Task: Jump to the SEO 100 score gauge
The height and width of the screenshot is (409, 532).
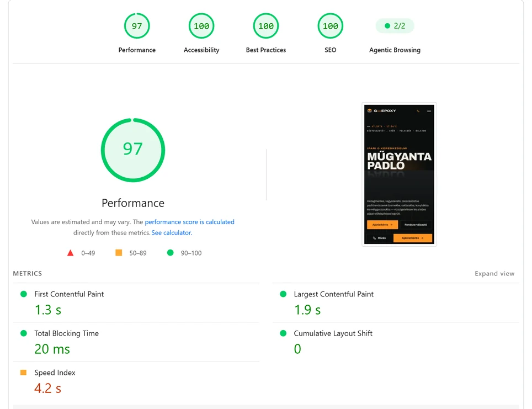Action: pyautogui.click(x=330, y=26)
